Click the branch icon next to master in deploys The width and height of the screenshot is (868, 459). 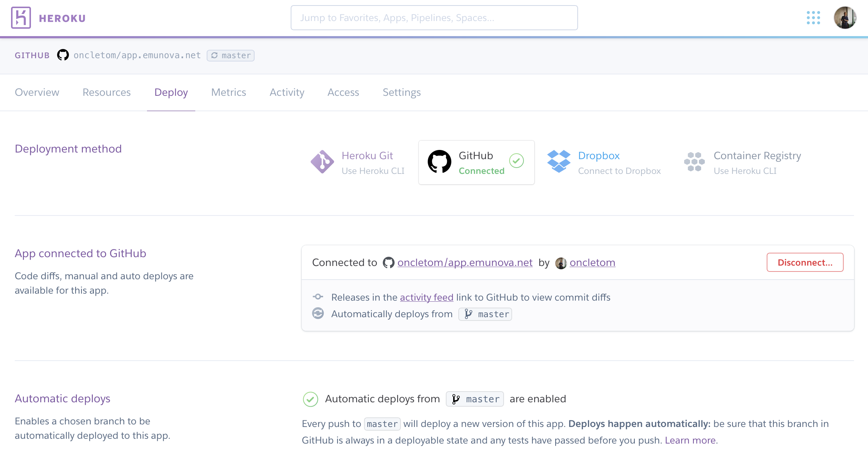(468, 314)
